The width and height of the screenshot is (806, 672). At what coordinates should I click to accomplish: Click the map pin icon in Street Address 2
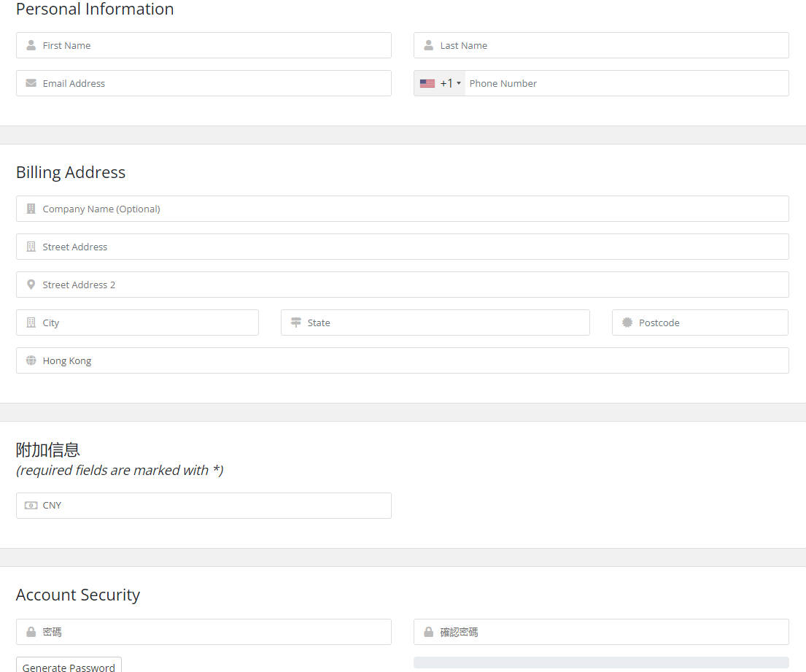coord(31,285)
